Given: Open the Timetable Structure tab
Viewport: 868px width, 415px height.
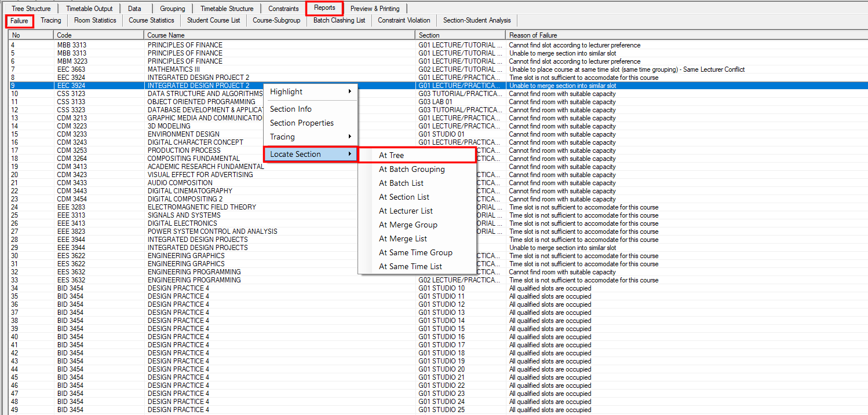Looking at the screenshot, I should [227, 9].
